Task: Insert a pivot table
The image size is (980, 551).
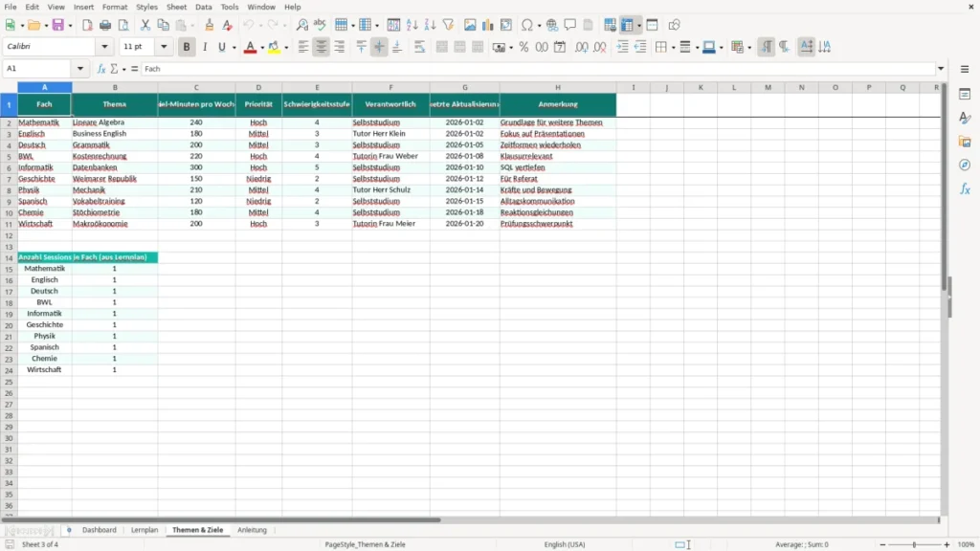Action: pos(505,25)
